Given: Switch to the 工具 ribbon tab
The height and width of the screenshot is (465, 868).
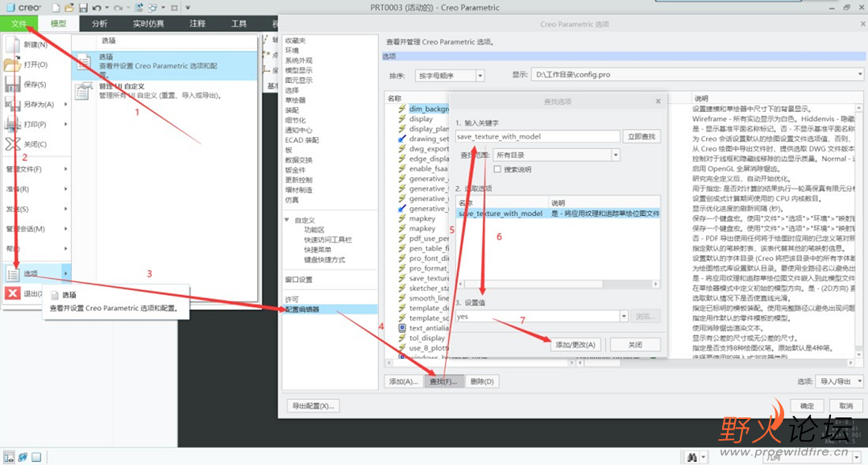Looking at the screenshot, I should (x=239, y=23).
